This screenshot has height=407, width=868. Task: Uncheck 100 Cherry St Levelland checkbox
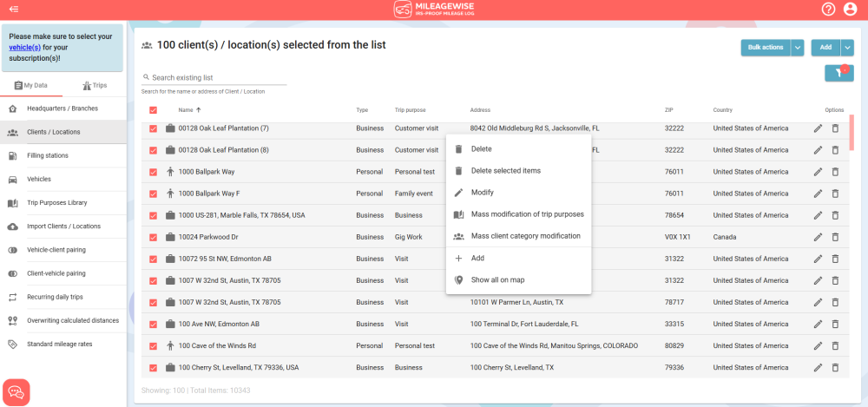[x=154, y=368]
